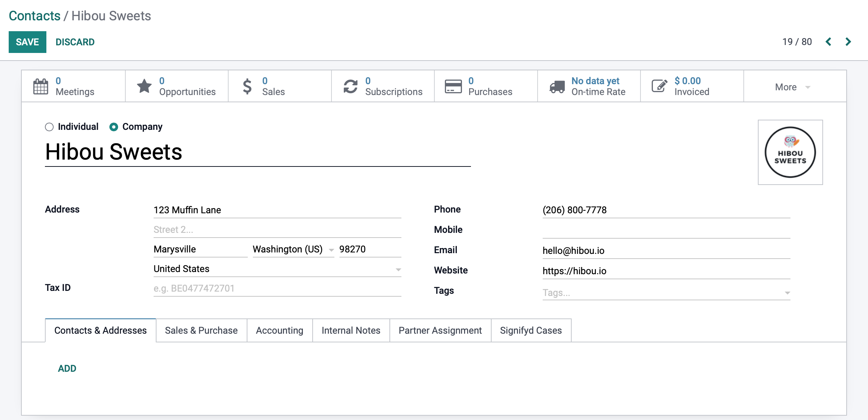This screenshot has width=868, height=420.
Task: Switch to the Internal Notes tab
Action: coord(351,330)
